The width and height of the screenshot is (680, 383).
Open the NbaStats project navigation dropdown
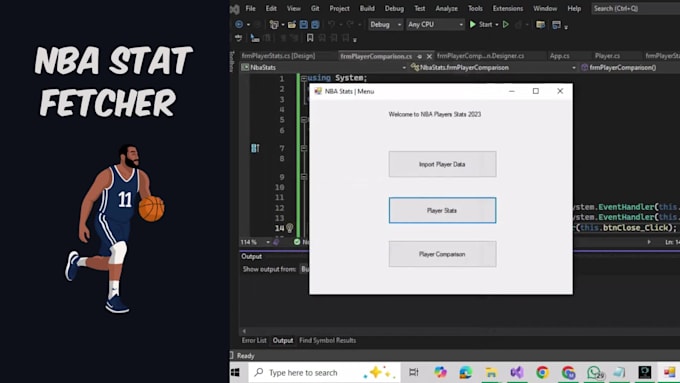click(324, 67)
